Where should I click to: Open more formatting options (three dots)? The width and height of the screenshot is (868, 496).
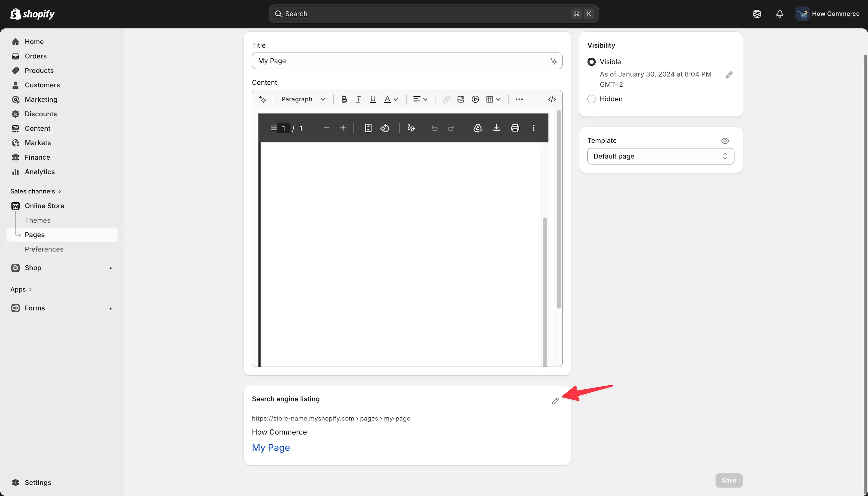pos(519,99)
